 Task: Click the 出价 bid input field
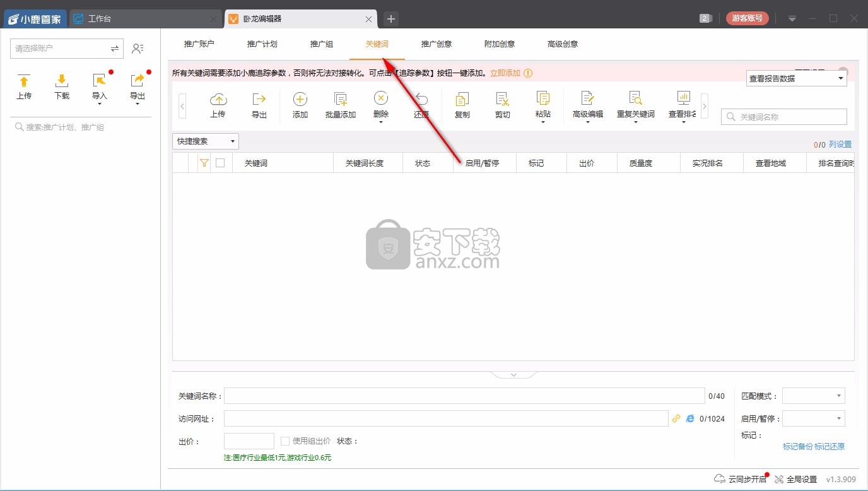[249, 441]
